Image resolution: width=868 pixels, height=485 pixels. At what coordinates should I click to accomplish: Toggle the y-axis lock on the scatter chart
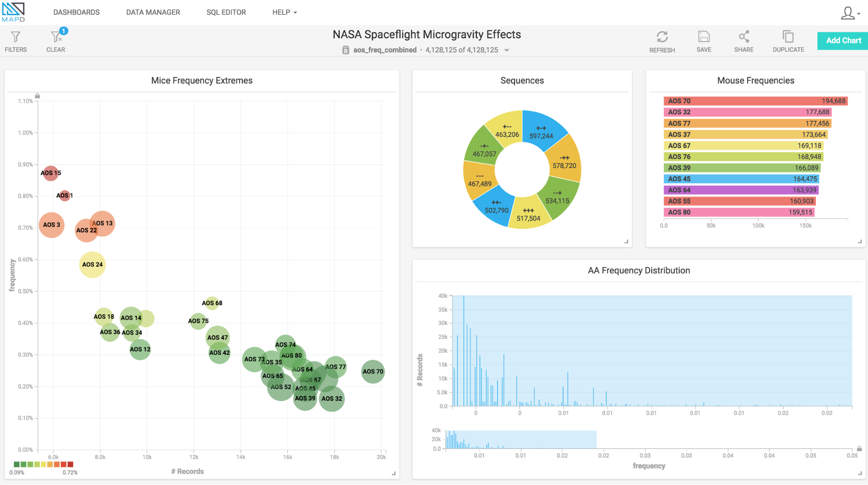pyautogui.click(x=37, y=96)
